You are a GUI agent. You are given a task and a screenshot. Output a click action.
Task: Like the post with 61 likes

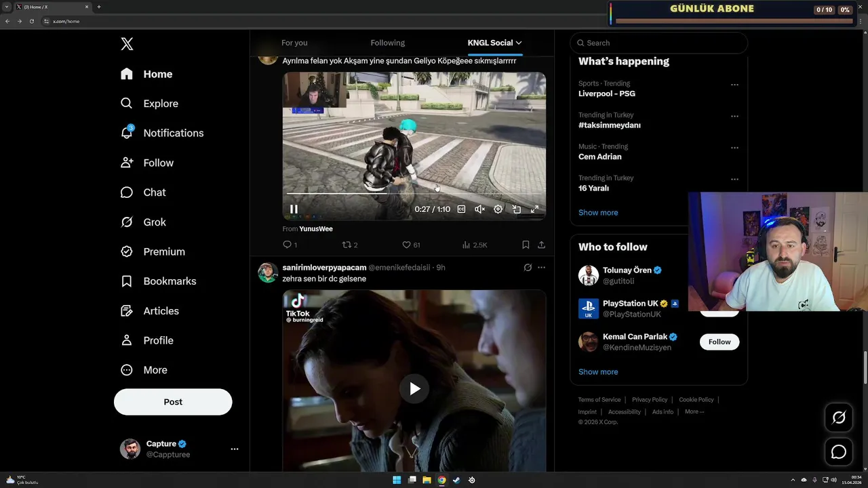(411, 245)
